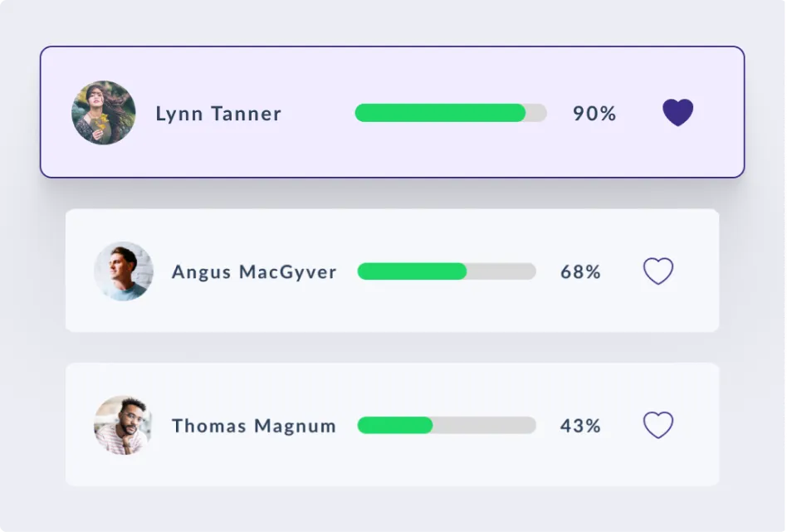Viewport: 787px width, 532px height.
Task: Click the Lynn Tanner name label
Action: coord(218,114)
